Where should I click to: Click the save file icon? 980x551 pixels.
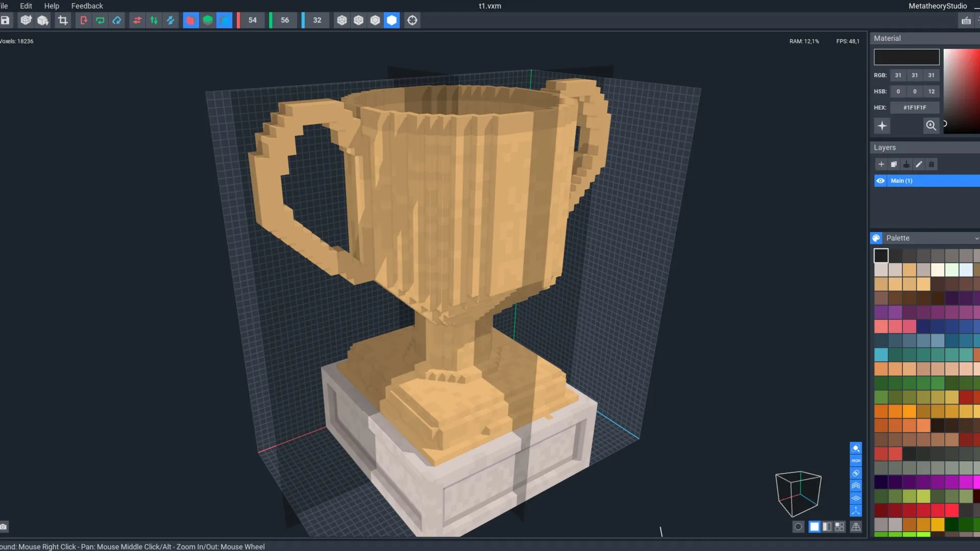(5, 20)
